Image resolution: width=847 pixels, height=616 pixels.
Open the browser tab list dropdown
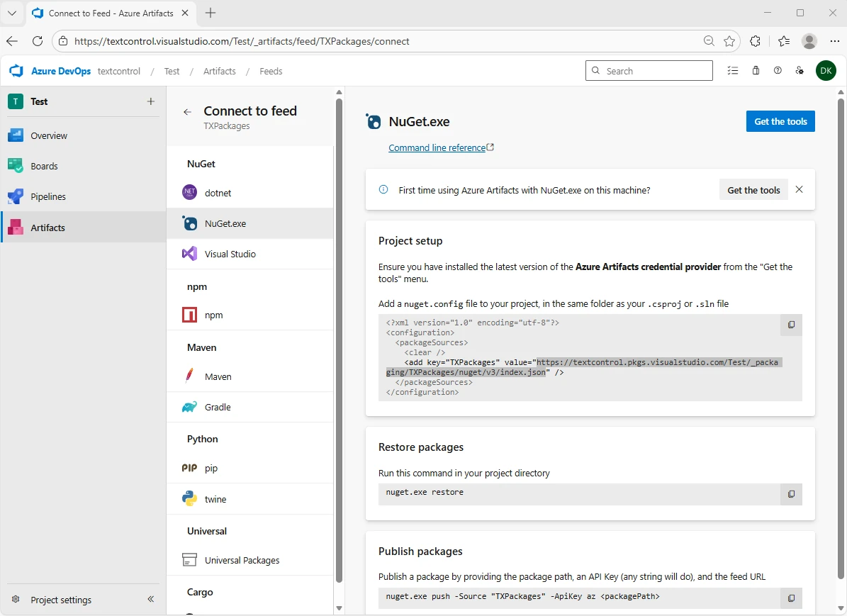click(12, 13)
